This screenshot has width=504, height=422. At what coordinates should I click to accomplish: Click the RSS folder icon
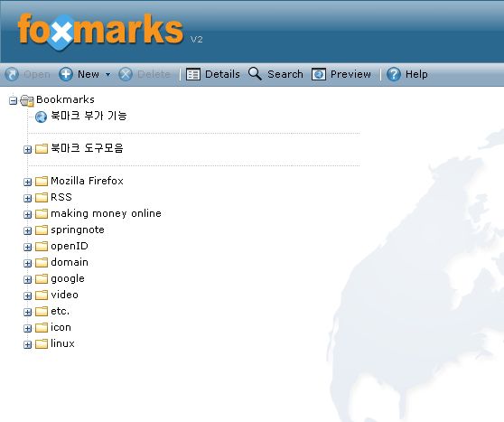pyautogui.click(x=42, y=198)
